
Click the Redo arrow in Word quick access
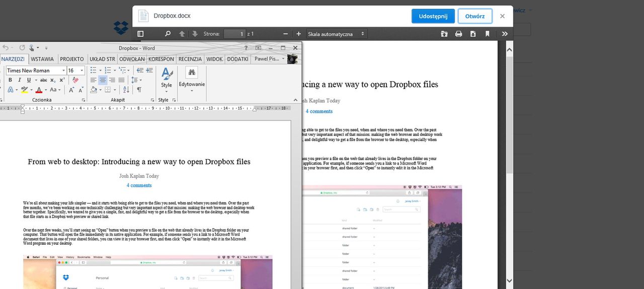[22, 48]
